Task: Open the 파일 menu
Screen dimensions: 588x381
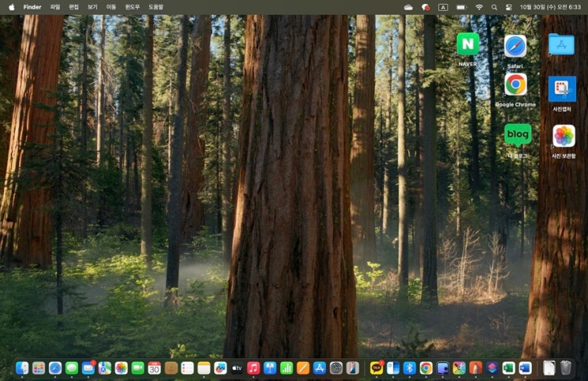Action: (x=55, y=7)
